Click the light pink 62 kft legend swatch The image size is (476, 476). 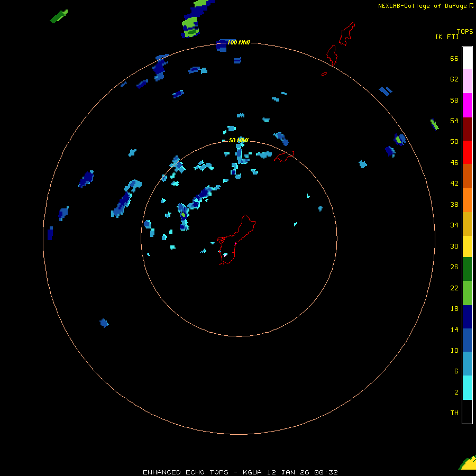(467, 81)
